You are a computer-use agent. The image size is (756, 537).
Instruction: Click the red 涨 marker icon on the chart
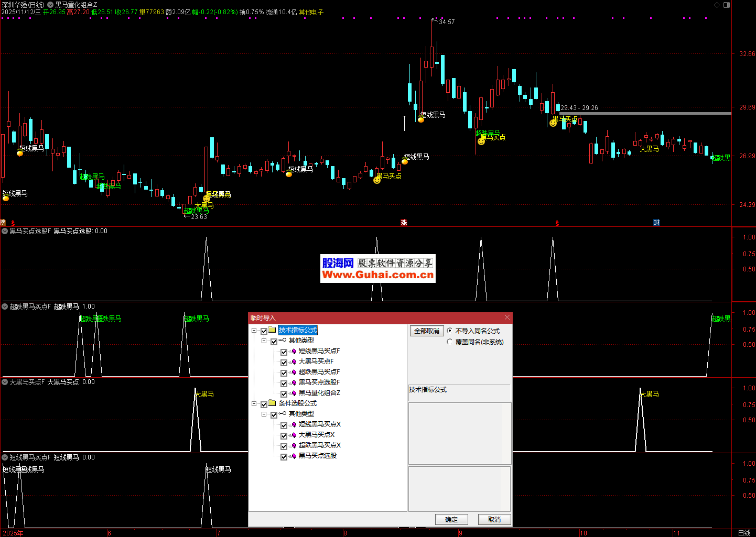pos(404,223)
